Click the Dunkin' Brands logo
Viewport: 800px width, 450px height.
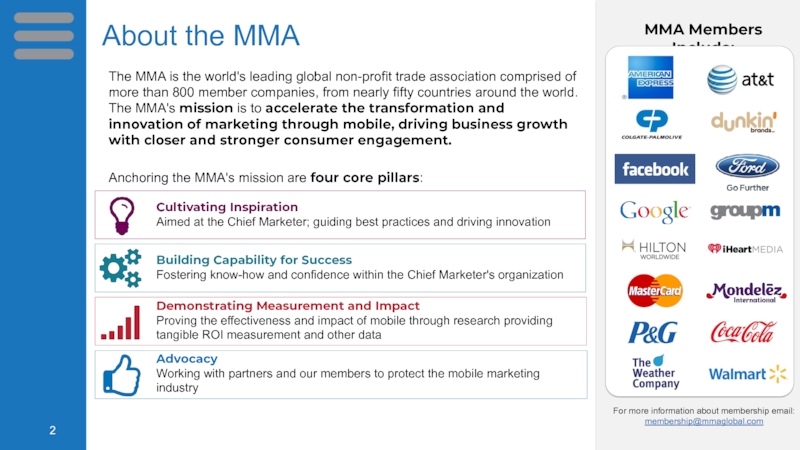coord(744,122)
